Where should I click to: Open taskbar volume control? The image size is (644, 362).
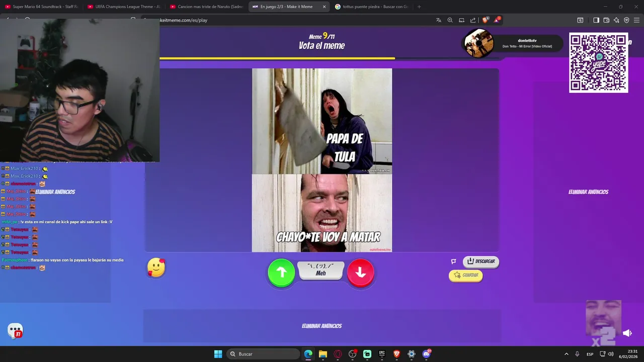click(x=611, y=354)
